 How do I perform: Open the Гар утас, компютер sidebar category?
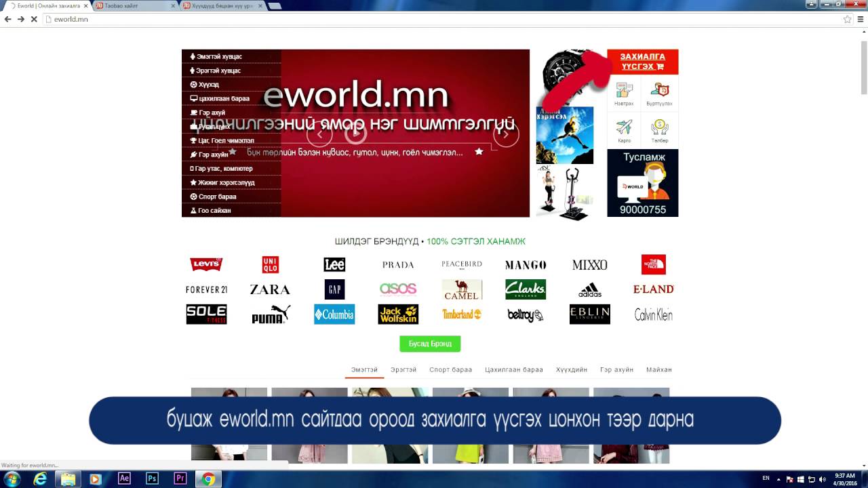point(231,169)
